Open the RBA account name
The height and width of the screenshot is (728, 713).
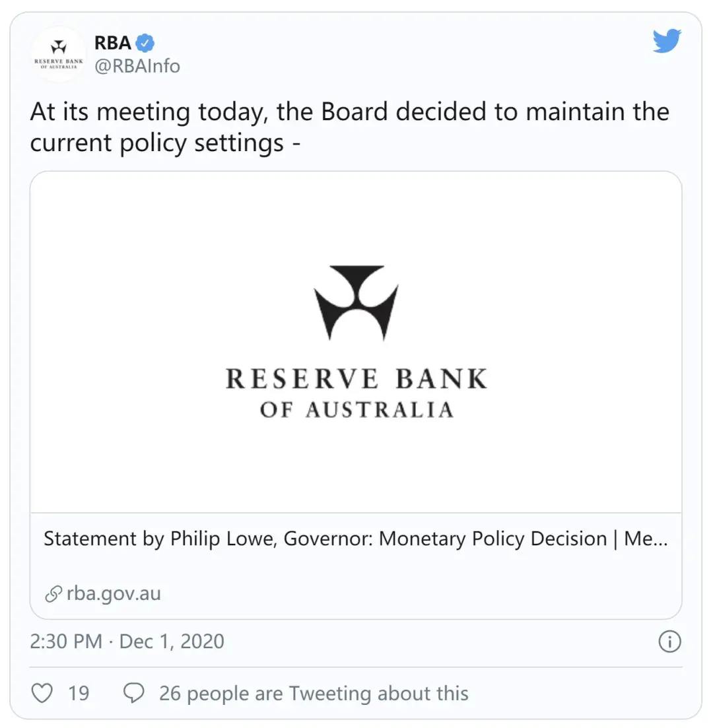(x=113, y=43)
